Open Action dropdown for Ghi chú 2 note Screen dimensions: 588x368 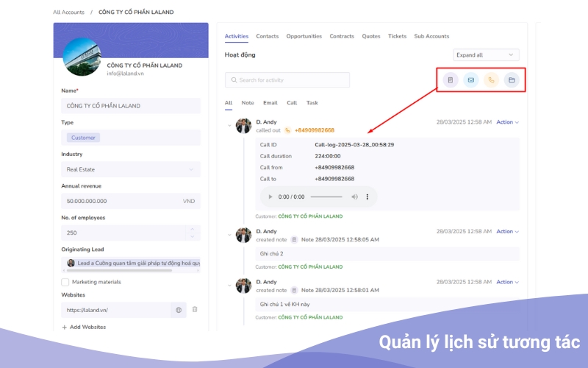pos(507,231)
